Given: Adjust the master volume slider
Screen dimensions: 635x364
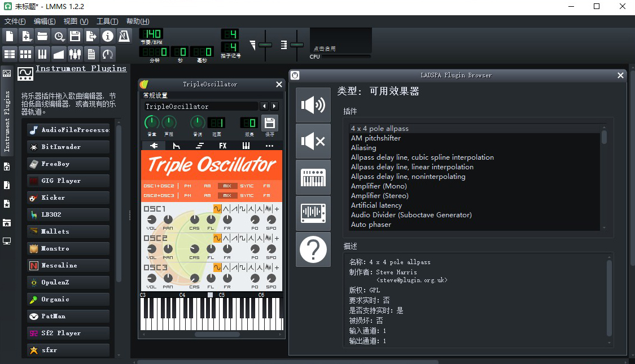Looking at the screenshot, I should click(265, 45).
